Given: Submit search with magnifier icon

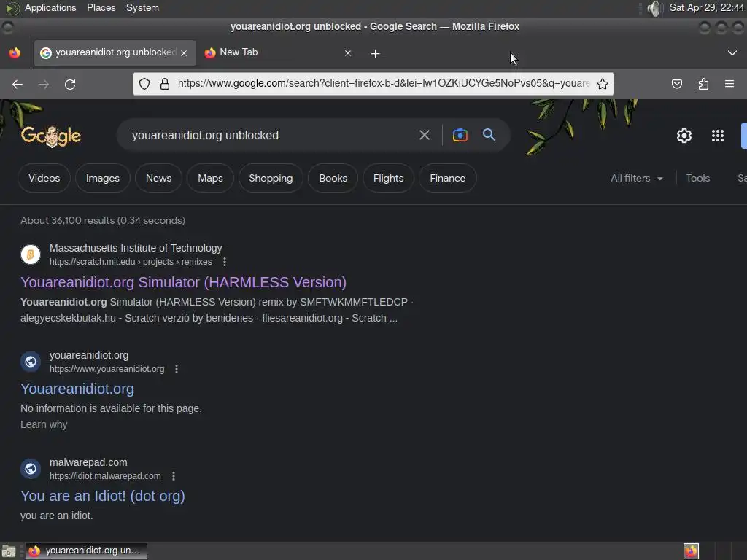Looking at the screenshot, I should pos(489,135).
